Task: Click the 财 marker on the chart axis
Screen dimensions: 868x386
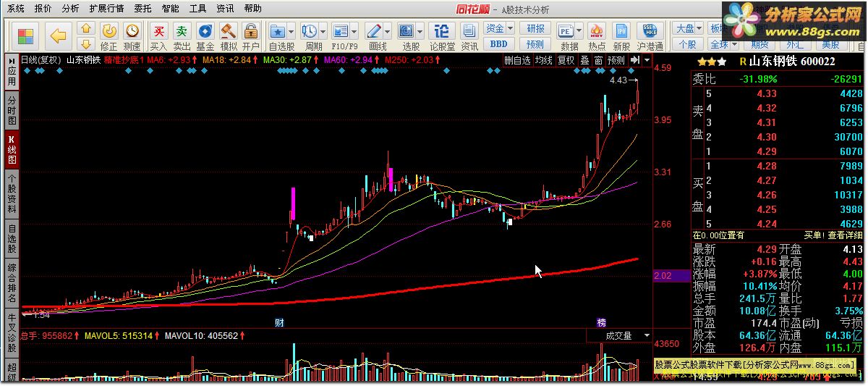Action: (279, 322)
